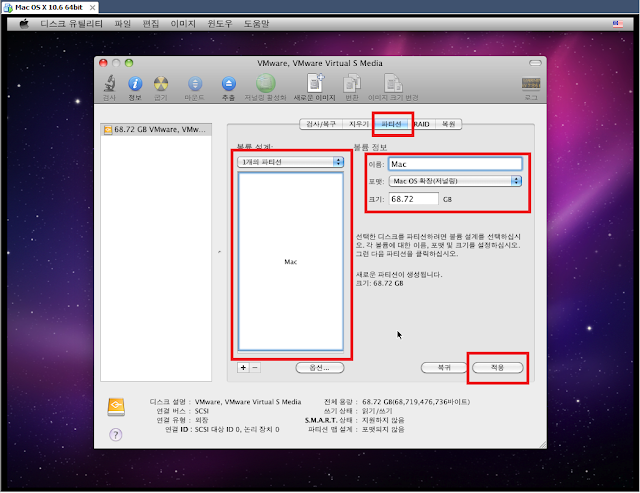Open the Apple menu
Screen dimensions: 640x493
point(24,24)
